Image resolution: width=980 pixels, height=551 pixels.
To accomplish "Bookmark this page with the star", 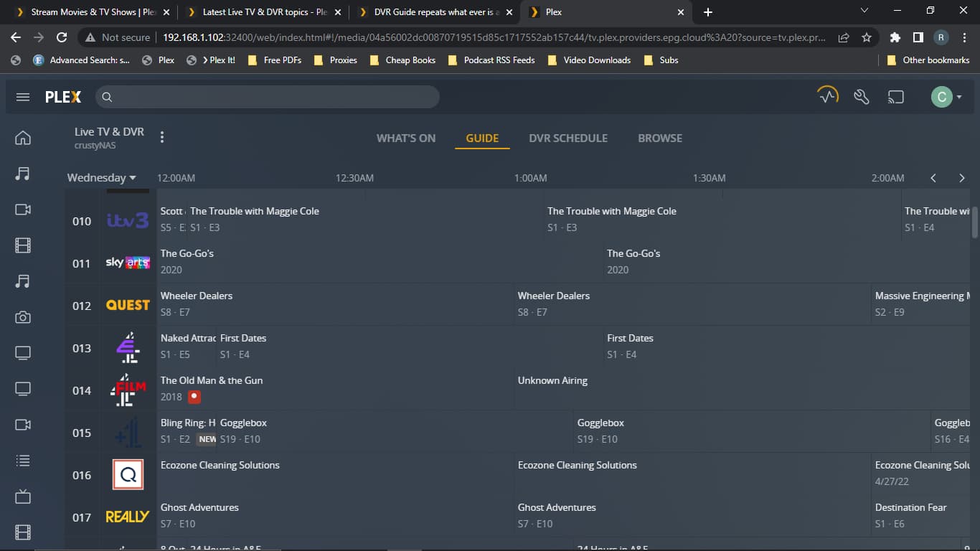I will [x=867, y=37].
